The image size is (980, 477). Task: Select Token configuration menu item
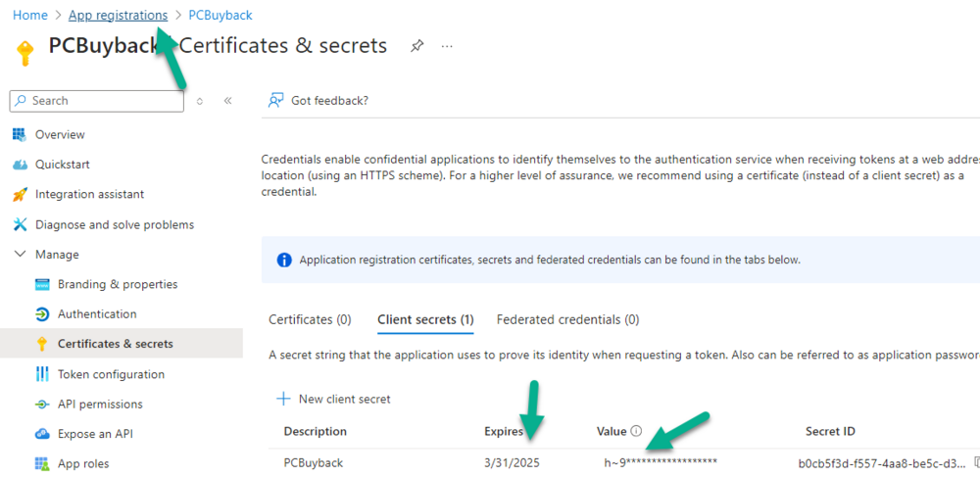click(x=111, y=374)
